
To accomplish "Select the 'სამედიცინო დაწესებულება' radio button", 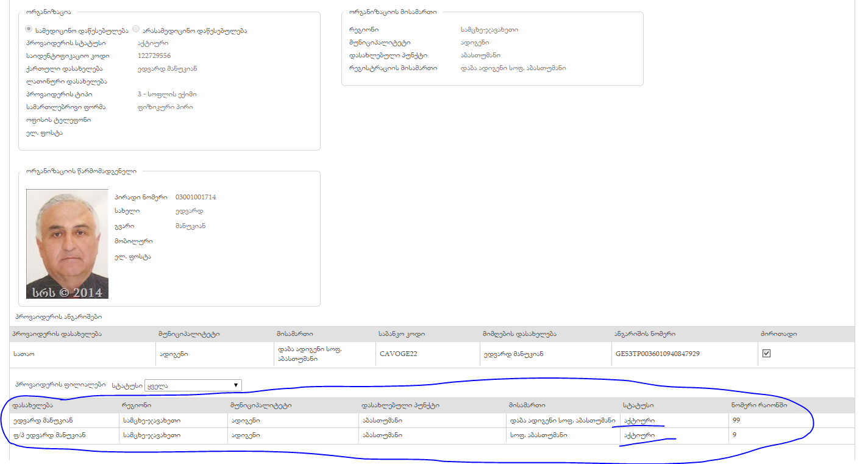I will click(29, 29).
